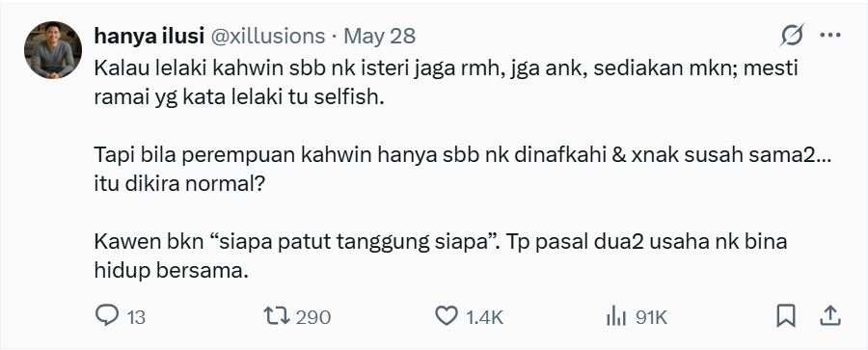The image size is (868, 350).
Task: Open the May 28 timestamp permalink
Action: (379, 36)
